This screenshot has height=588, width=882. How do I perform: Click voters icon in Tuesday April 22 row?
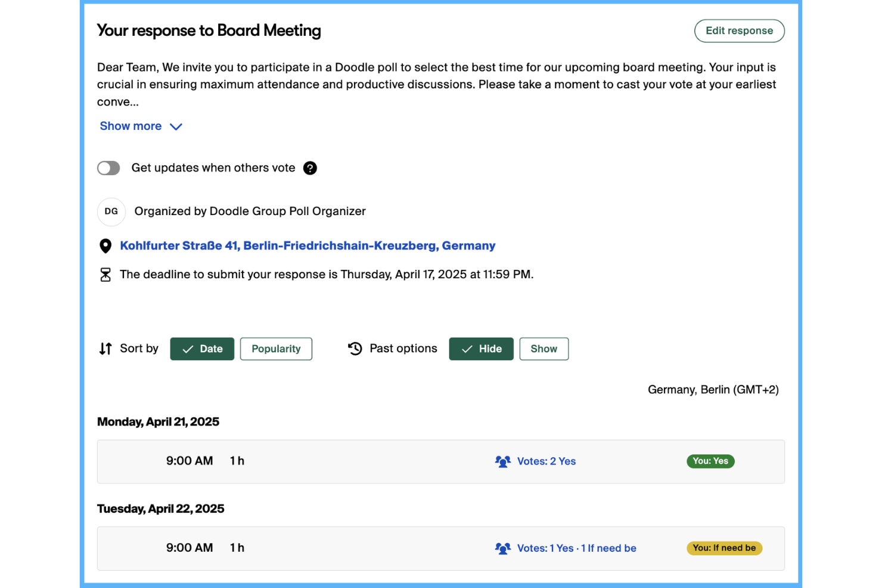coord(503,549)
